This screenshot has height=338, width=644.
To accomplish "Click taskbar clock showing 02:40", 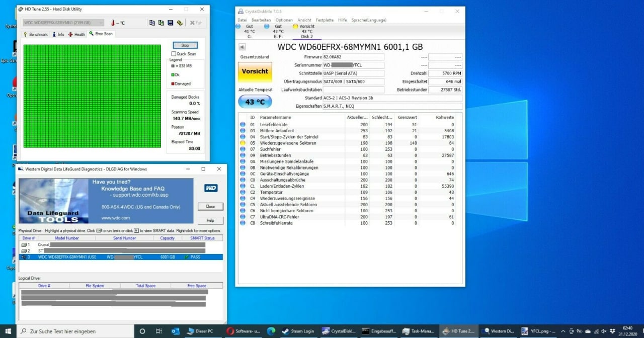I will coord(627,331).
